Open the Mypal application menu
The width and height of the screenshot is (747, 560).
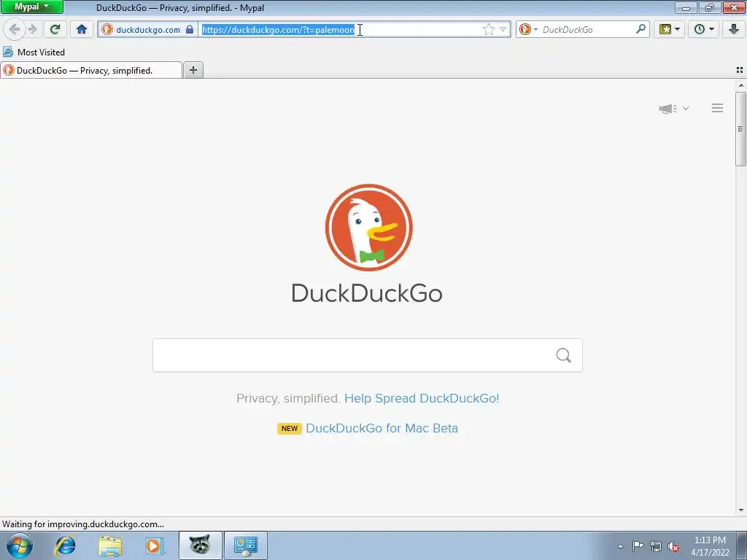coord(31,7)
